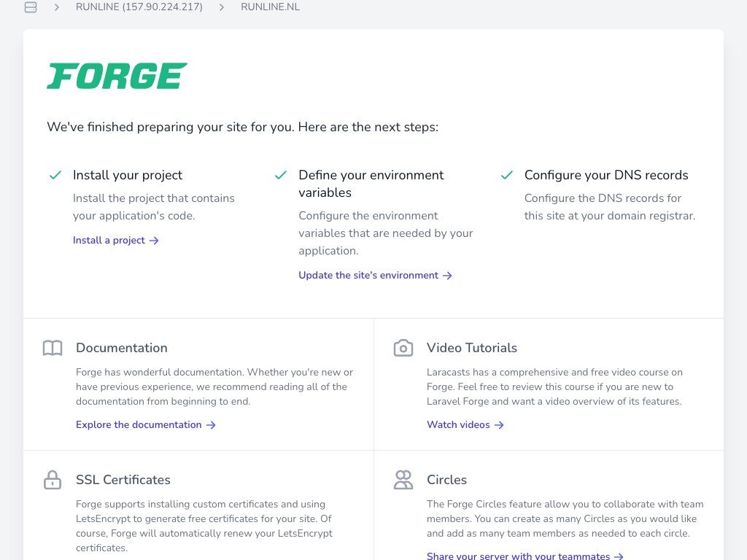The image size is (747, 560).
Task: Click the arrow beside Explore the documentation
Action: 211,425
